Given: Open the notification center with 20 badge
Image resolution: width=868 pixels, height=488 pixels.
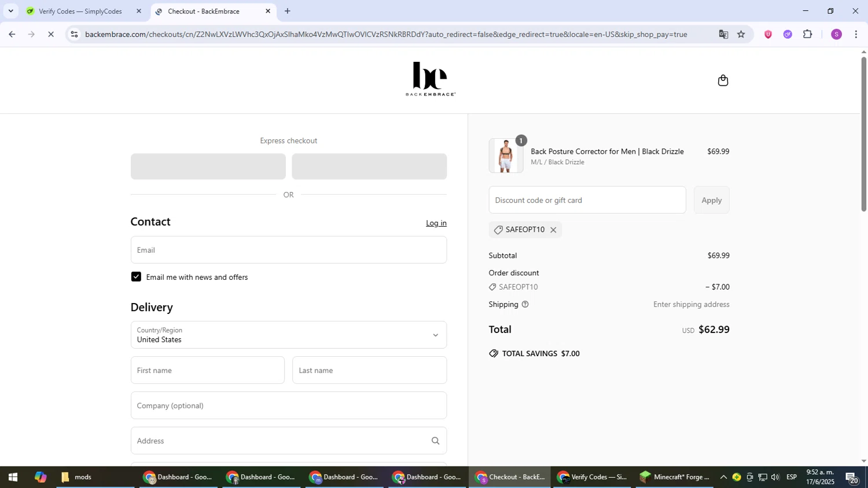Looking at the screenshot, I should click(x=852, y=478).
